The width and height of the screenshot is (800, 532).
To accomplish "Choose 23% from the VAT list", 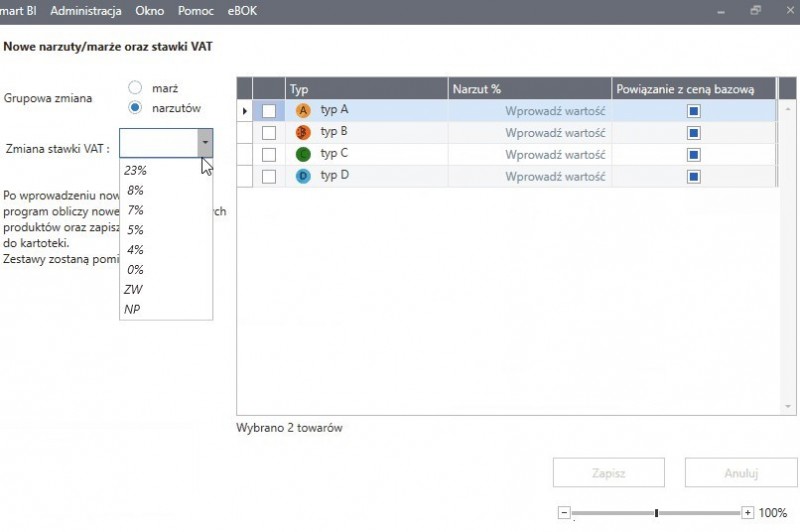I will [135, 170].
